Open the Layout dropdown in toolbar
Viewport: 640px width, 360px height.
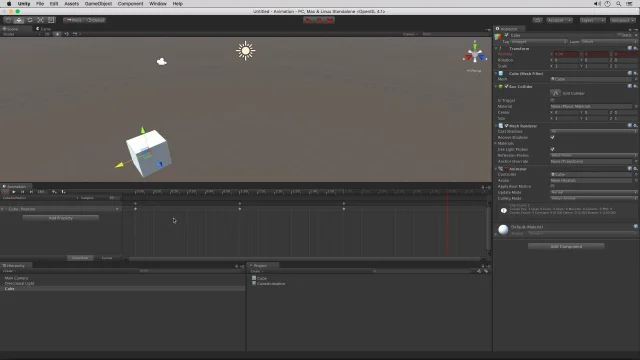pyautogui.click(x=623, y=20)
